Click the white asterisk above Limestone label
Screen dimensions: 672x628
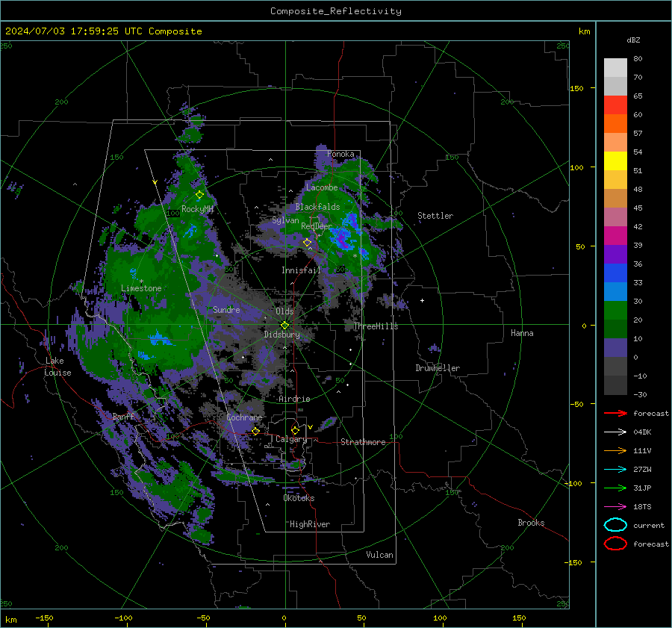click(141, 282)
